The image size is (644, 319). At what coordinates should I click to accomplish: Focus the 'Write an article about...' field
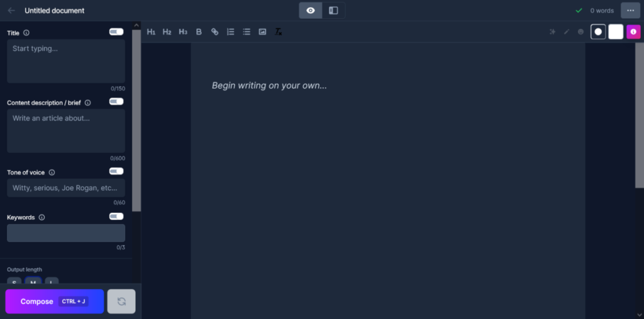coord(66,131)
